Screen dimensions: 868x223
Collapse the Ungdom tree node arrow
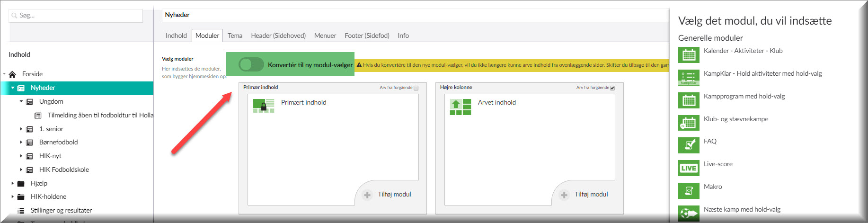coord(21,101)
